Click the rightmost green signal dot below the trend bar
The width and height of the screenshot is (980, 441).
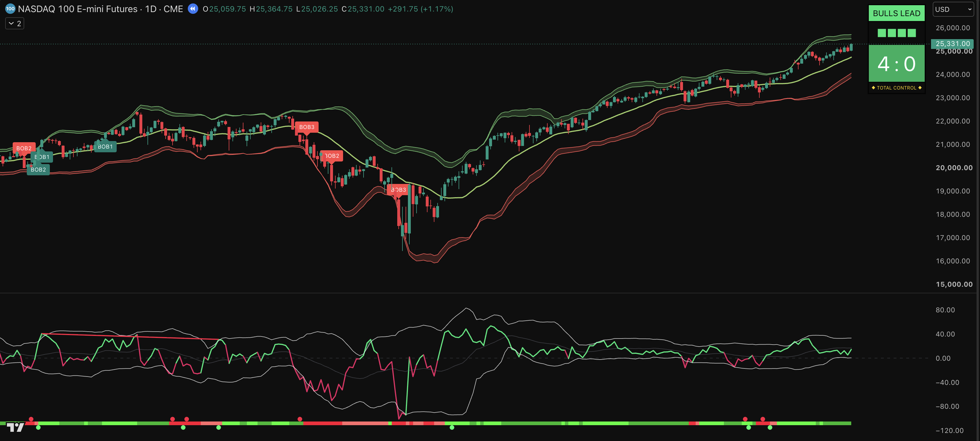click(770, 428)
